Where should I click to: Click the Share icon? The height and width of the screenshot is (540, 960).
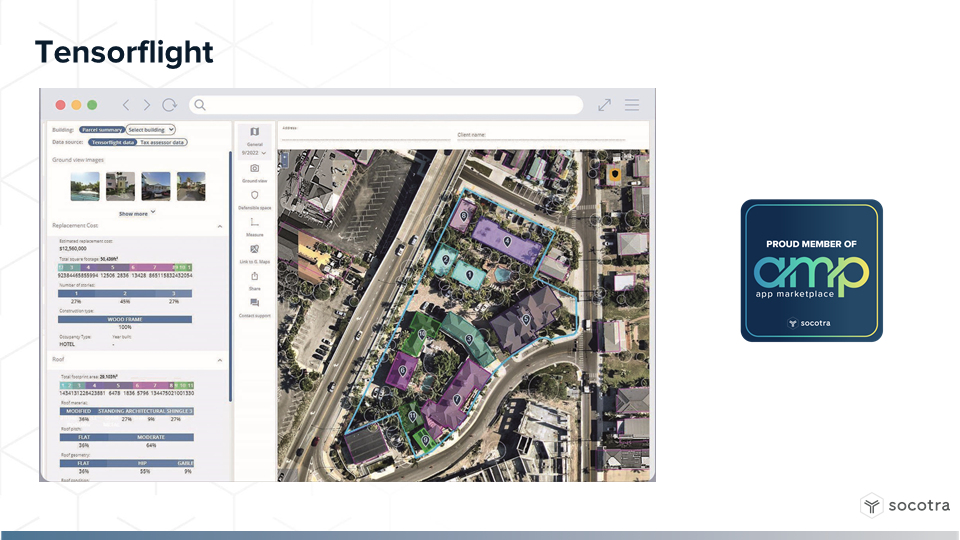click(255, 276)
